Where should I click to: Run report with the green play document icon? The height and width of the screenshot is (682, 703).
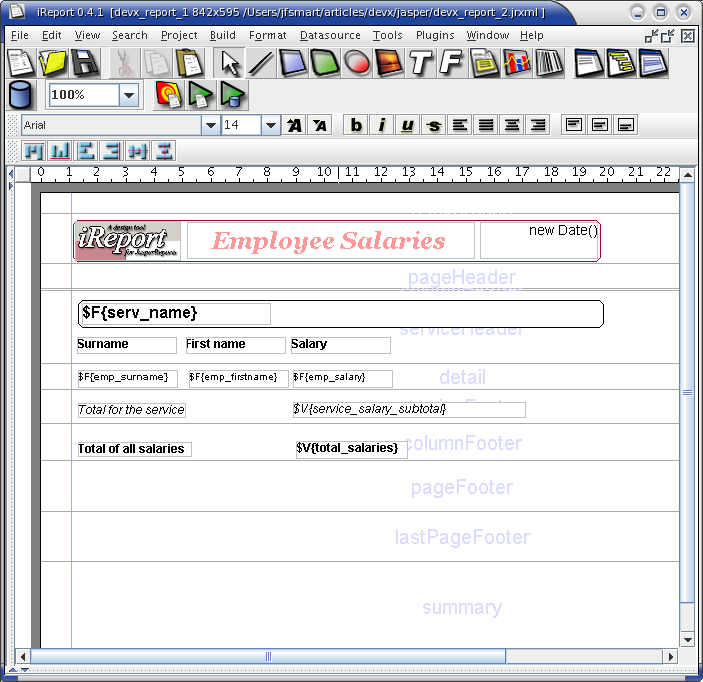(x=200, y=95)
